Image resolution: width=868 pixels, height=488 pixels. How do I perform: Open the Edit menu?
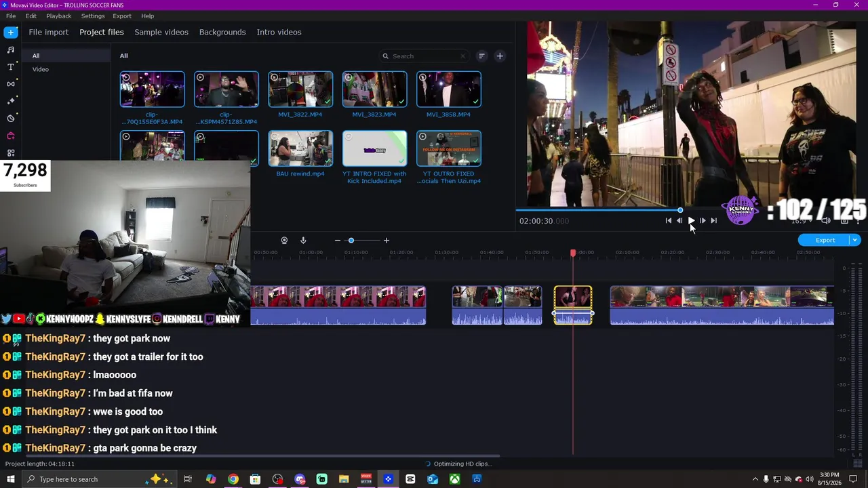[x=31, y=16]
